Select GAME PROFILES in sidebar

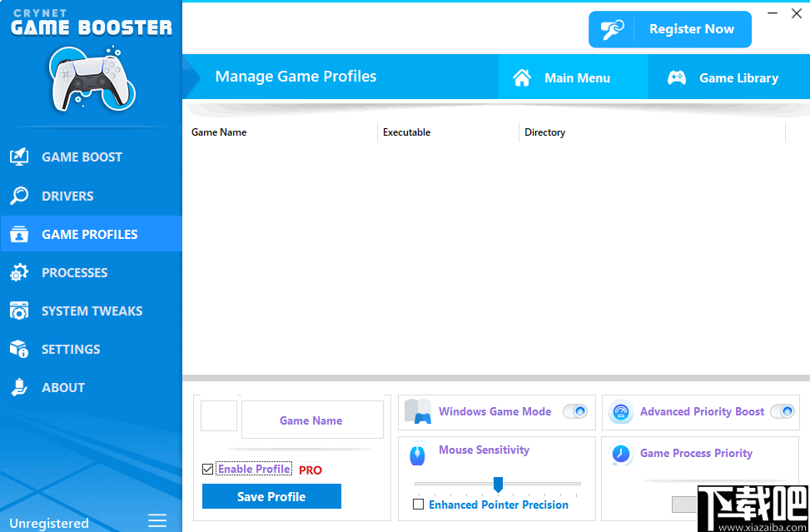[x=91, y=234]
